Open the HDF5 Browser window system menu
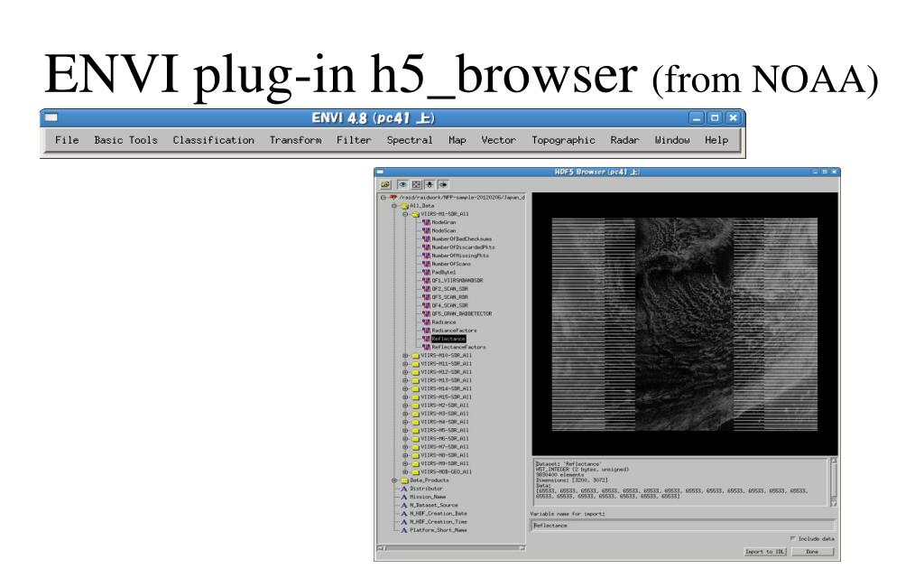 tap(380, 172)
